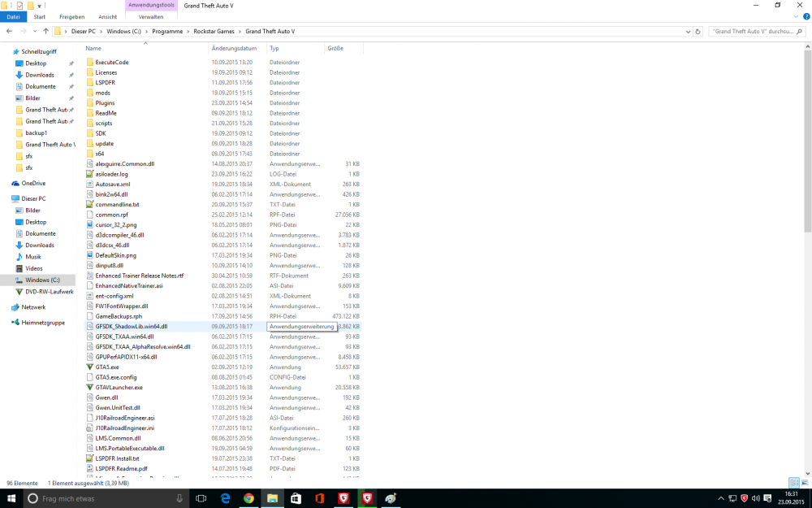
Task: Select Musik under Dieser PC
Action: (x=33, y=257)
